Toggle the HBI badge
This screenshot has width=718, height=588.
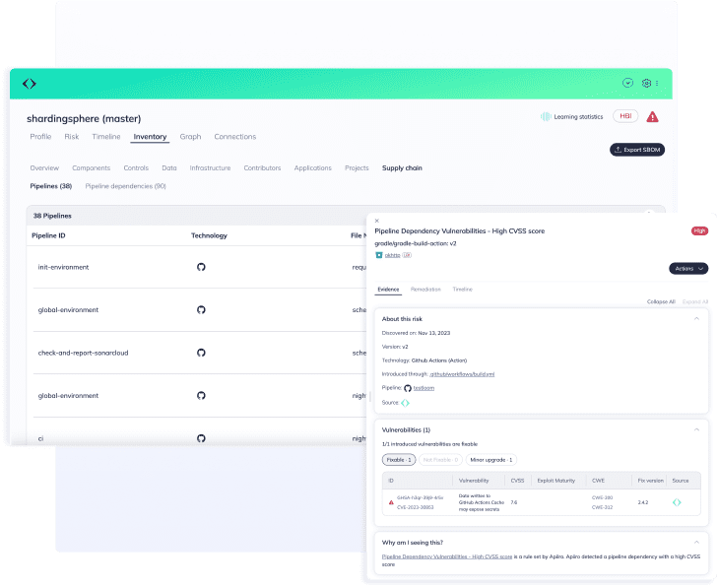[624, 116]
